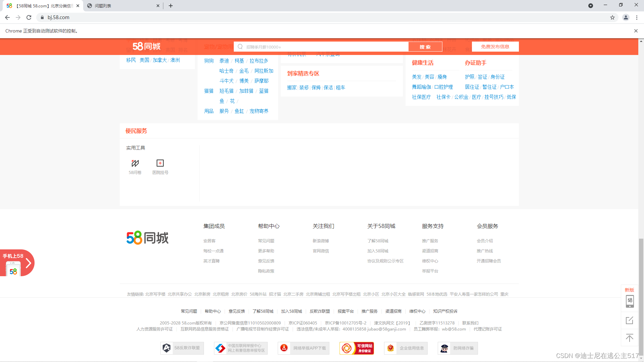Reload the page with the refresh icon
The image size is (644, 362).
point(29,17)
